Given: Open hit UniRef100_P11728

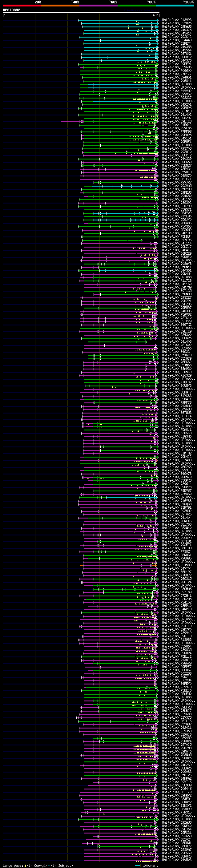Looking at the screenshot, I should (x=177, y=281).
